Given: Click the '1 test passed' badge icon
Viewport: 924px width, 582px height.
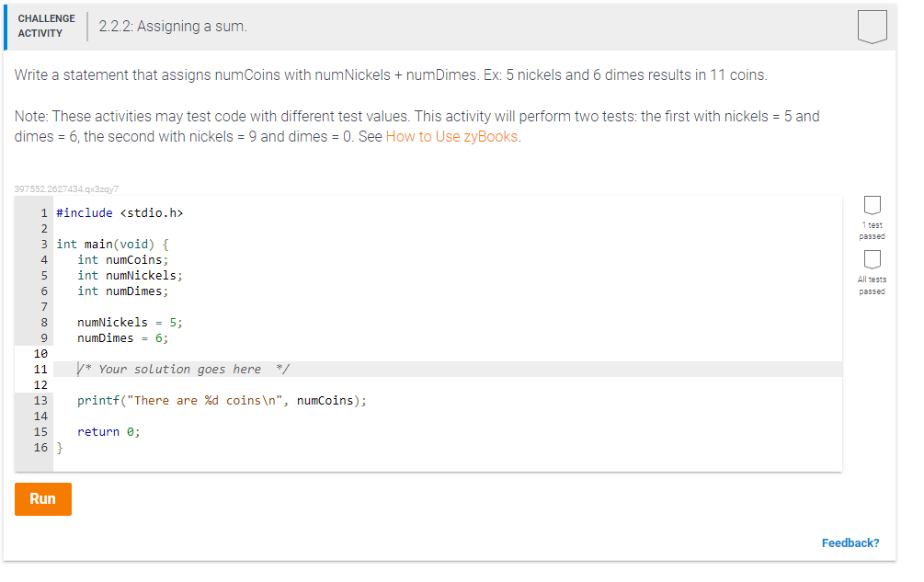Looking at the screenshot, I should click(x=873, y=205).
